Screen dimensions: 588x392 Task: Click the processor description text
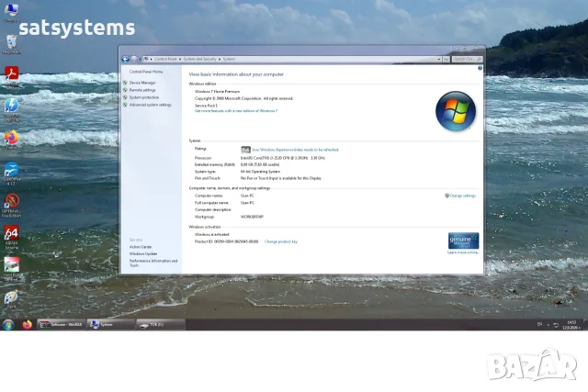[x=283, y=158]
